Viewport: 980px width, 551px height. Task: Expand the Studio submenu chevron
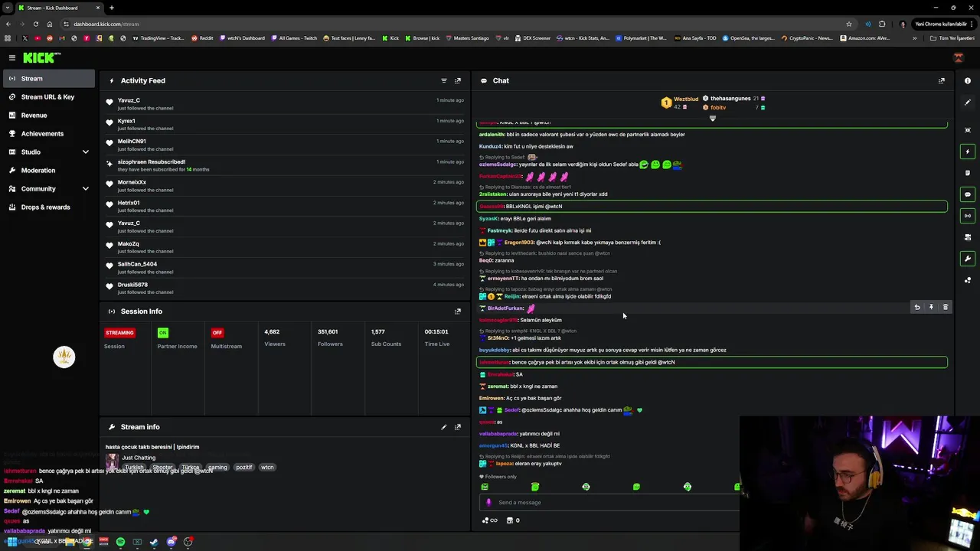click(x=85, y=152)
